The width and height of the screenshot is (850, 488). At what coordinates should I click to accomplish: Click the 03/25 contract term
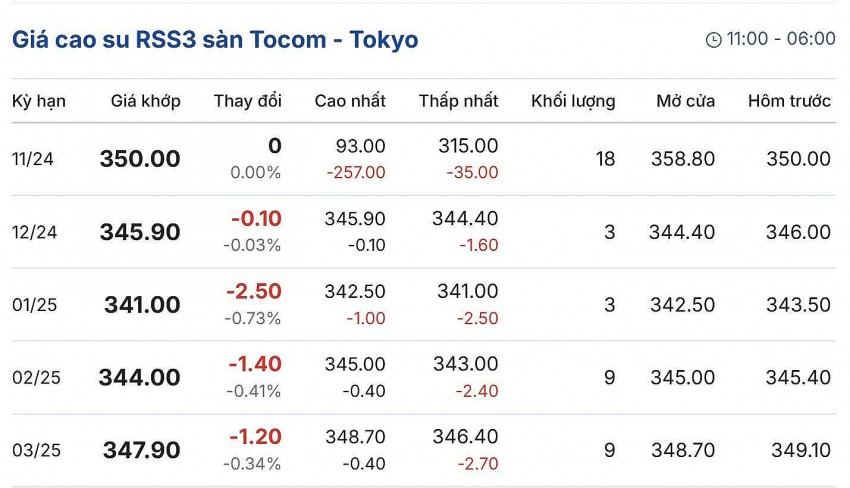tap(36, 451)
